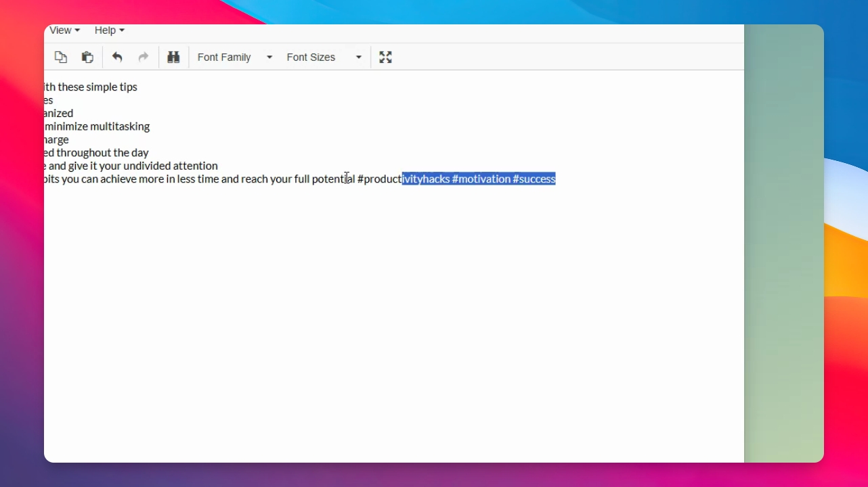Toggle fullscreen editor mode

pyautogui.click(x=385, y=57)
